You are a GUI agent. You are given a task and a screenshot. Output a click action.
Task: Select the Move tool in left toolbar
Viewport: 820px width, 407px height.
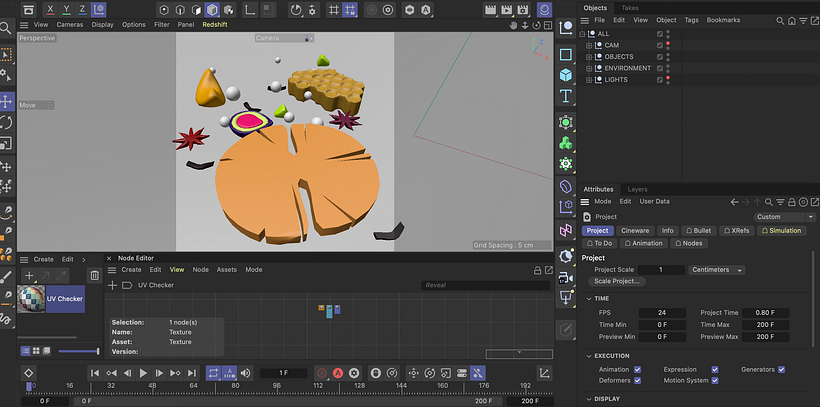point(6,101)
